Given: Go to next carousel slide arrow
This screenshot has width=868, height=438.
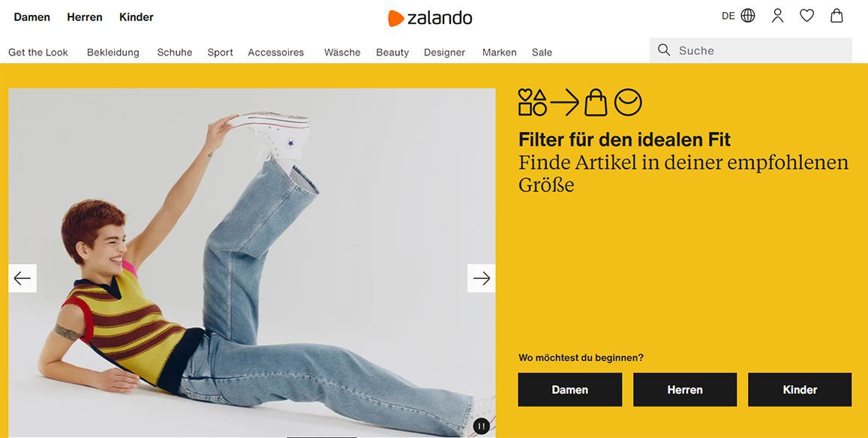Looking at the screenshot, I should tap(481, 278).
